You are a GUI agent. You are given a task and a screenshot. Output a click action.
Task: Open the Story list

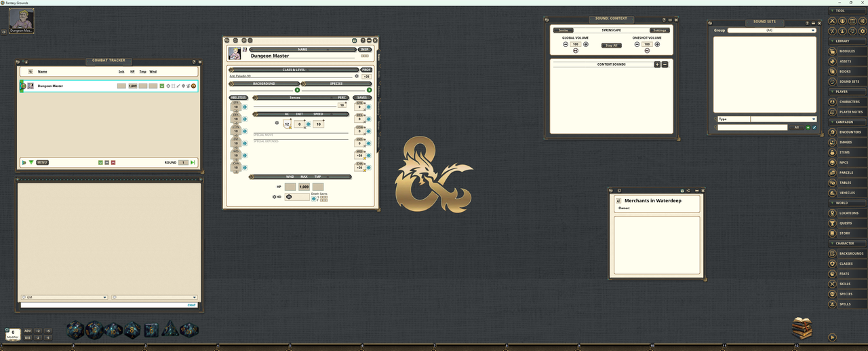[848, 233]
